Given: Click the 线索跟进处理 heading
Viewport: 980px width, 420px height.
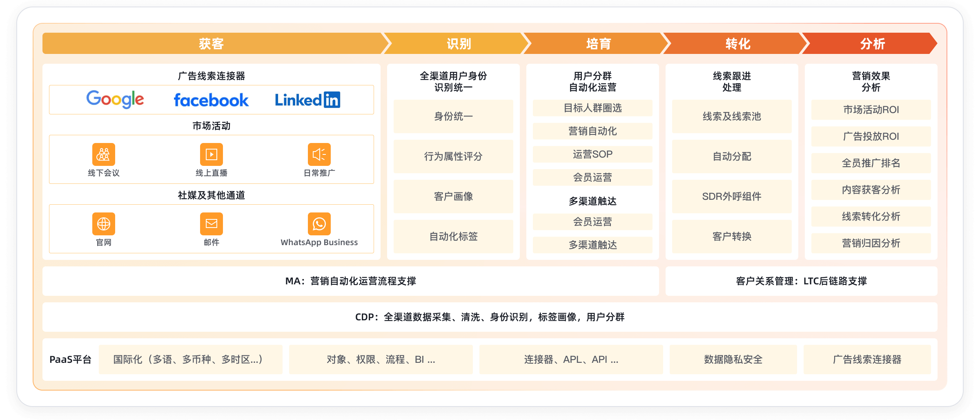Looking at the screenshot, I should (732, 82).
